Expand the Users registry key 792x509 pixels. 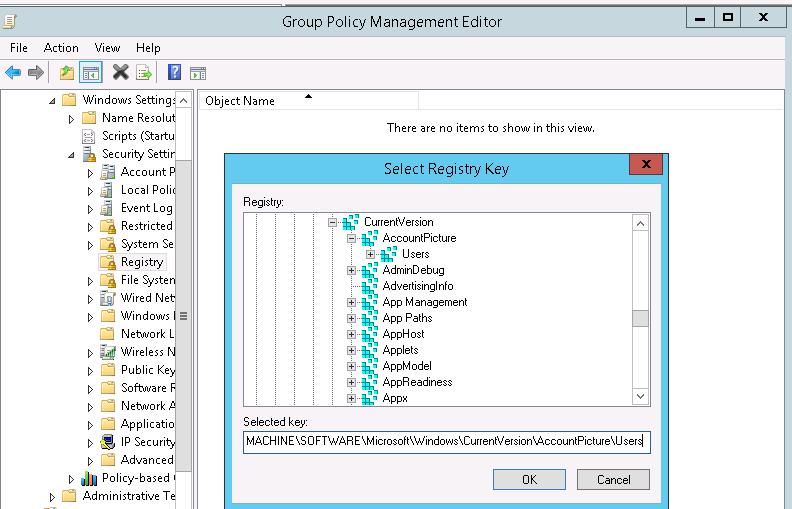[371, 254]
